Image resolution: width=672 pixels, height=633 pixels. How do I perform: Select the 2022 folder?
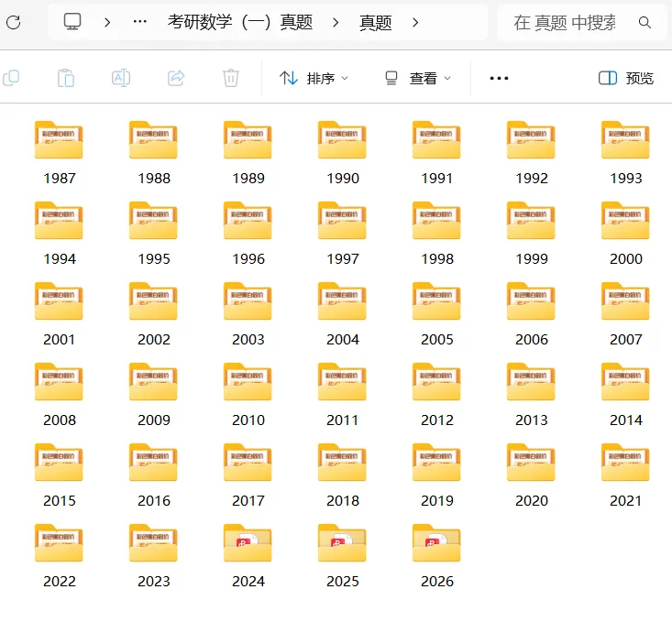(x=60, y=555)
